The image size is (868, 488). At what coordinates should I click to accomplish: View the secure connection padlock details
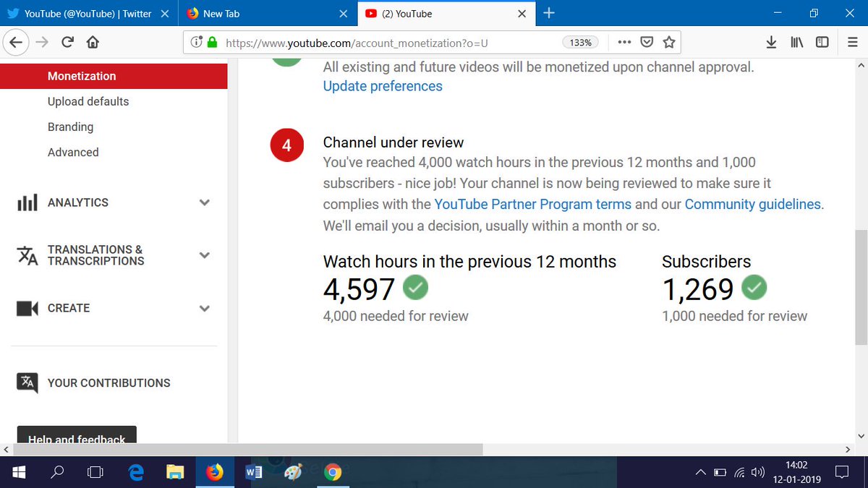(212, 43)
